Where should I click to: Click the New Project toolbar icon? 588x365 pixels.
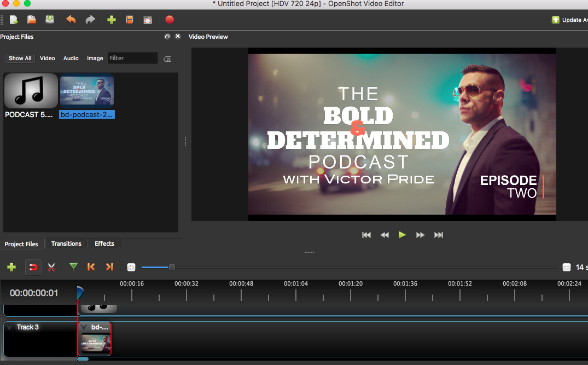[x=14, y=20]
